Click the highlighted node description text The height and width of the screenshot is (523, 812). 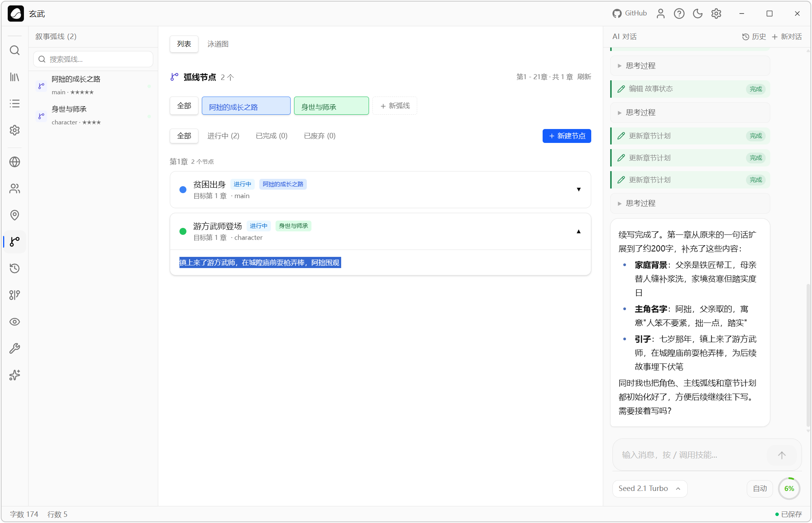click(260, 263)
